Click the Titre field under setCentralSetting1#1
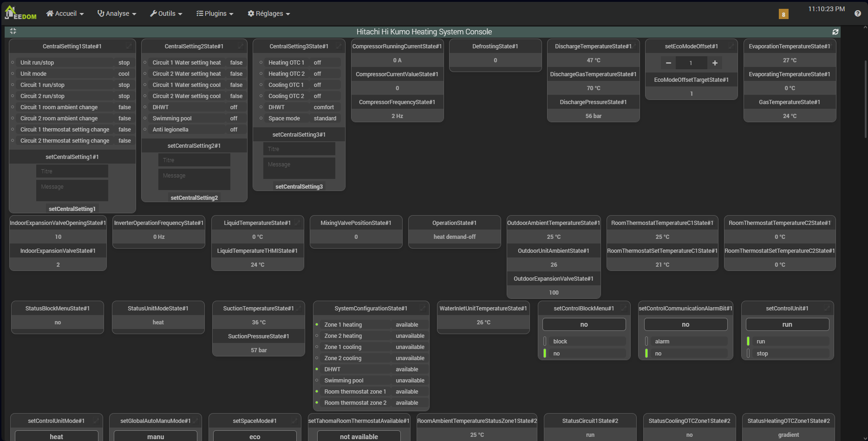The height and width of the screenshot is (441, 868). point(72,171)
